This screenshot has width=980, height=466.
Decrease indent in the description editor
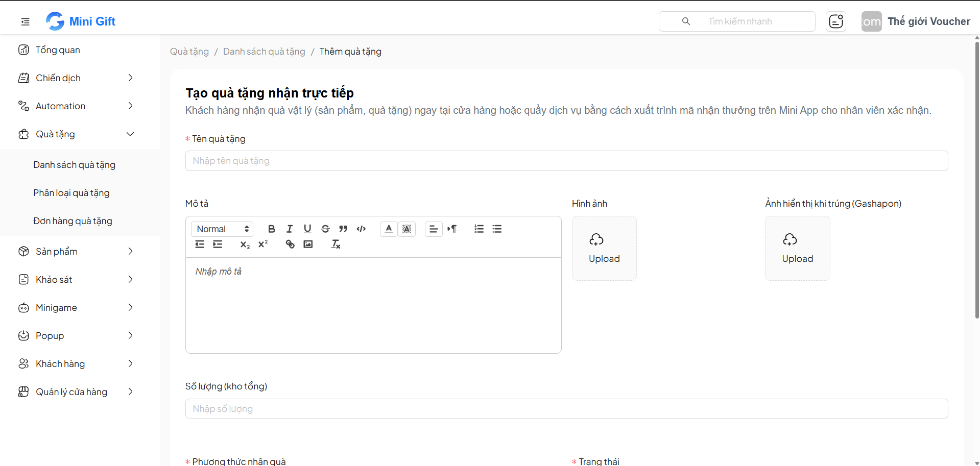[x=200, y=244]
